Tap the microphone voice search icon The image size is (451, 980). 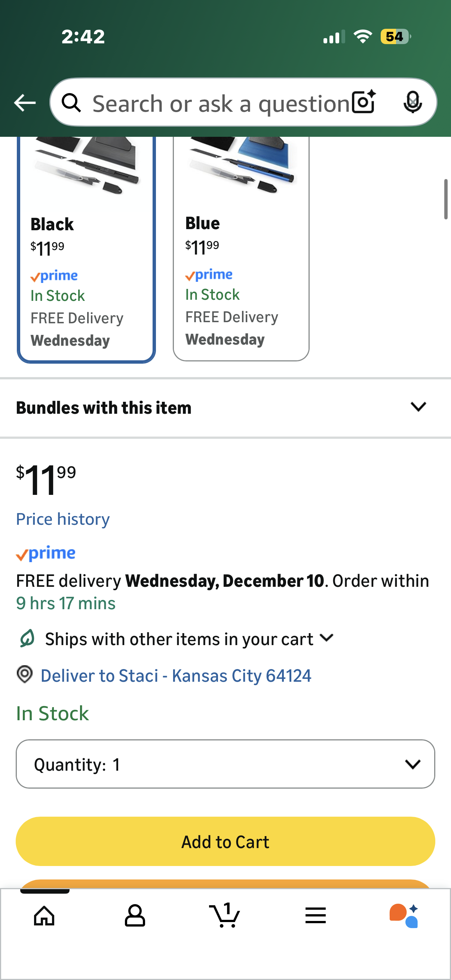pos(412,102)
